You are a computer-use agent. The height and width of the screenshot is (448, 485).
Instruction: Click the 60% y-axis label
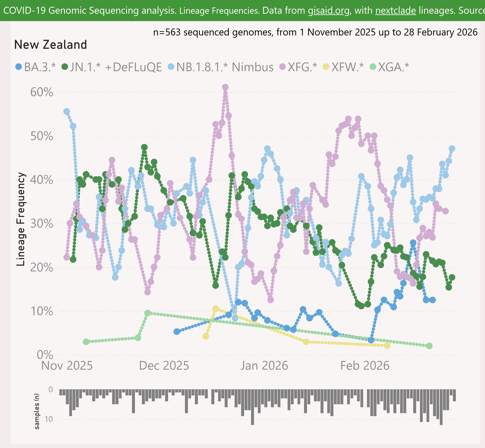[x=42, y=92]
